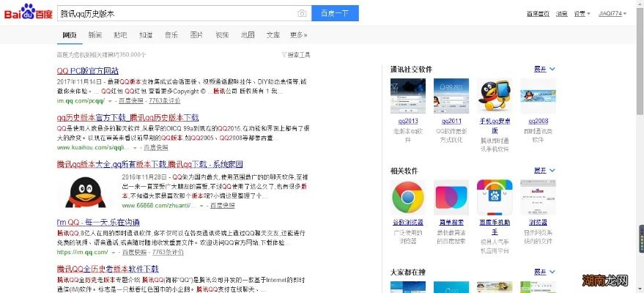Switch to the 新闻 tab
The height and width of the screenshot is (293, 644).
pos(95,35)
